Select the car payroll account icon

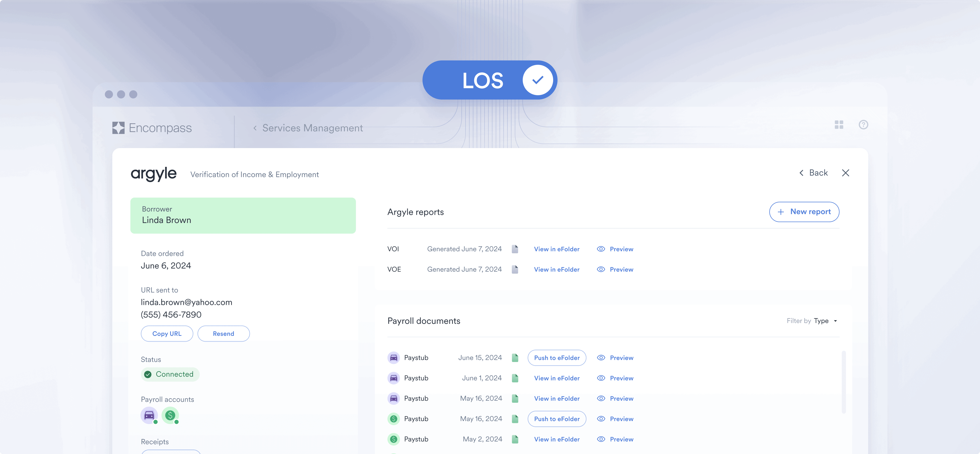[149, 415]
